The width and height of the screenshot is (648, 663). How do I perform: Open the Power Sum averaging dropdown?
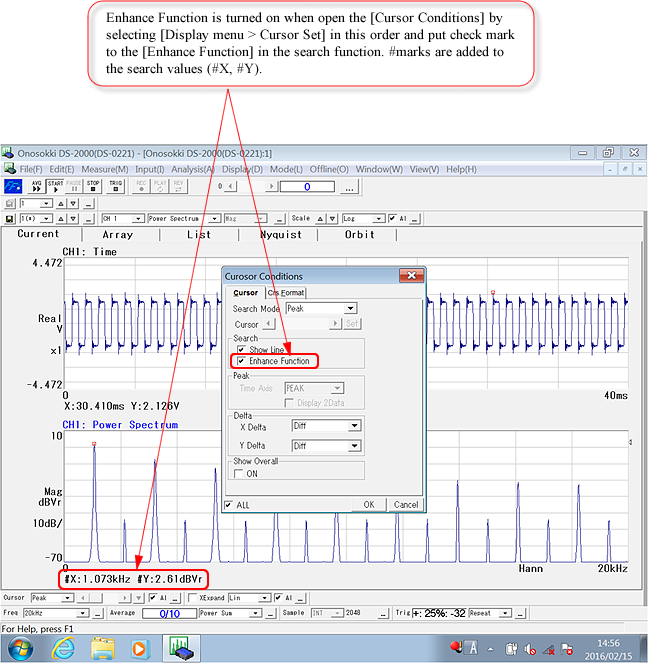point(255,613)
